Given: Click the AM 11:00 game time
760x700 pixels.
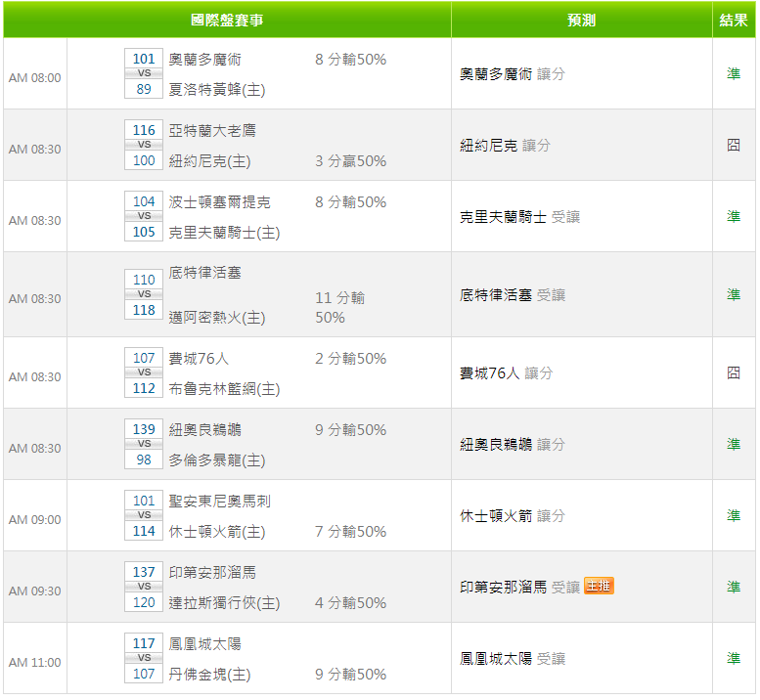Looking at the screenshot, I should point(35,662).
